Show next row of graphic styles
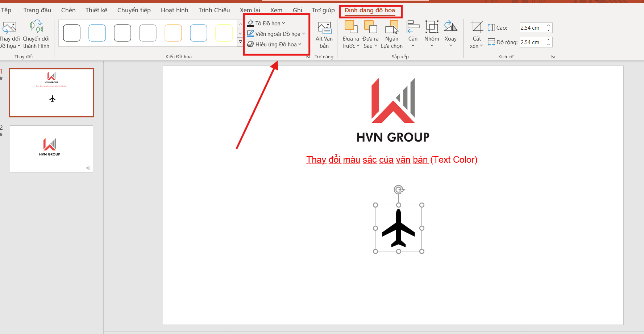 (x=240, y=33)
